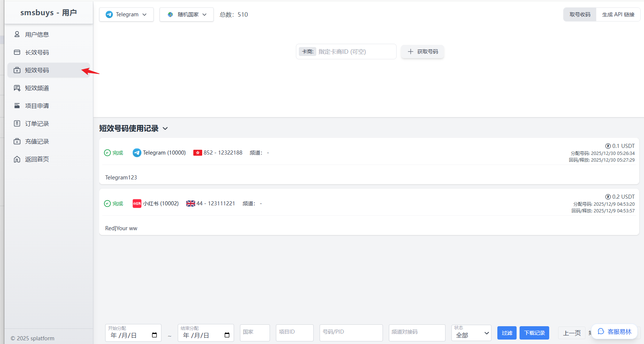Click the user info person icon
This screenshot has width=644, height=344.
click(x=17, y=34)
